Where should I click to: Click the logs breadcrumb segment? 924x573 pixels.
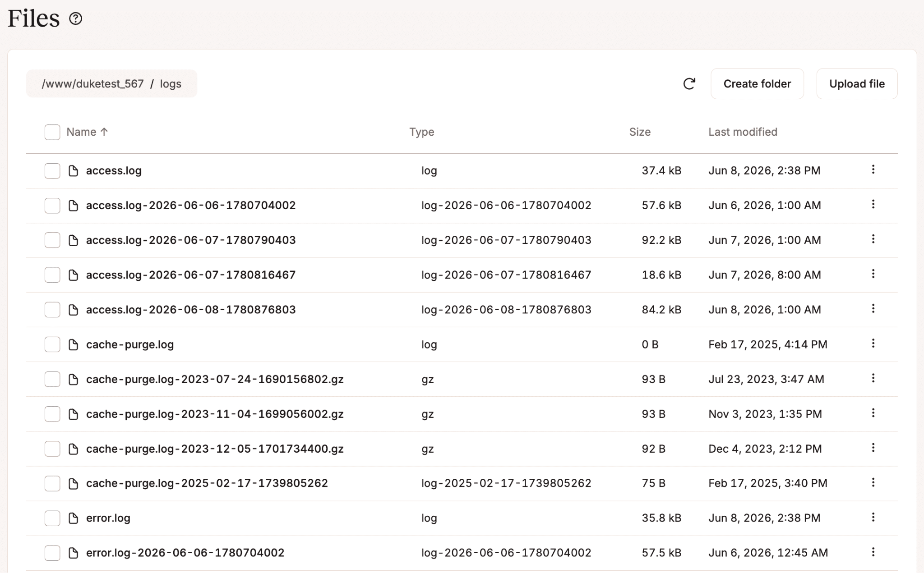click(x=171, y=84)
